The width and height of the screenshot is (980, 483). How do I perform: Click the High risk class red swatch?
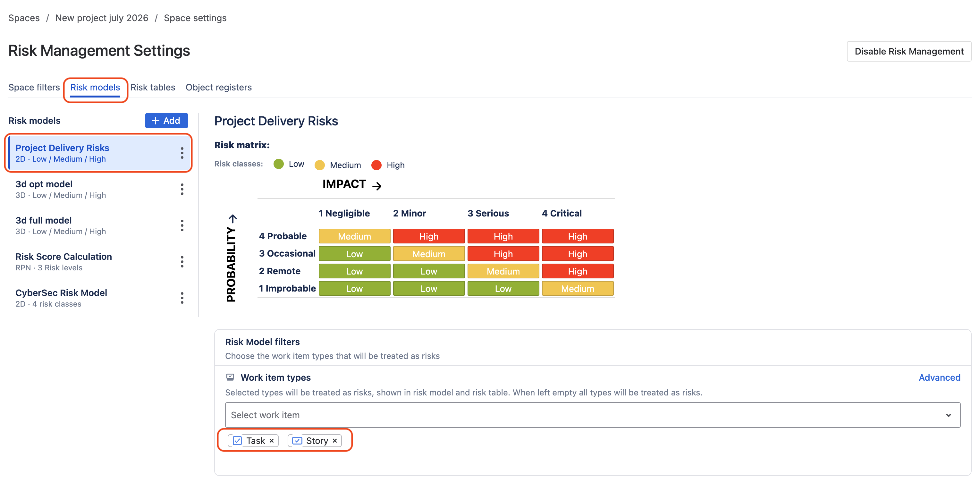tap(376, 165)
